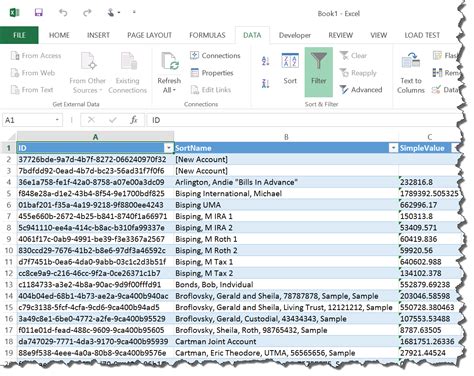Image resolution: width=474 pixels, height=376 pixels.
Task: Click the Flash Fill icon
Action: point(437,55)
